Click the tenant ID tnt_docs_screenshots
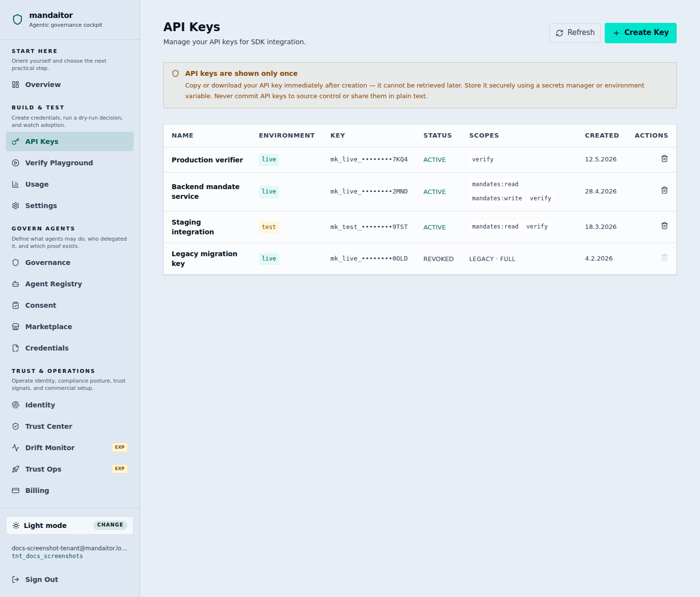 click(47, 556)
